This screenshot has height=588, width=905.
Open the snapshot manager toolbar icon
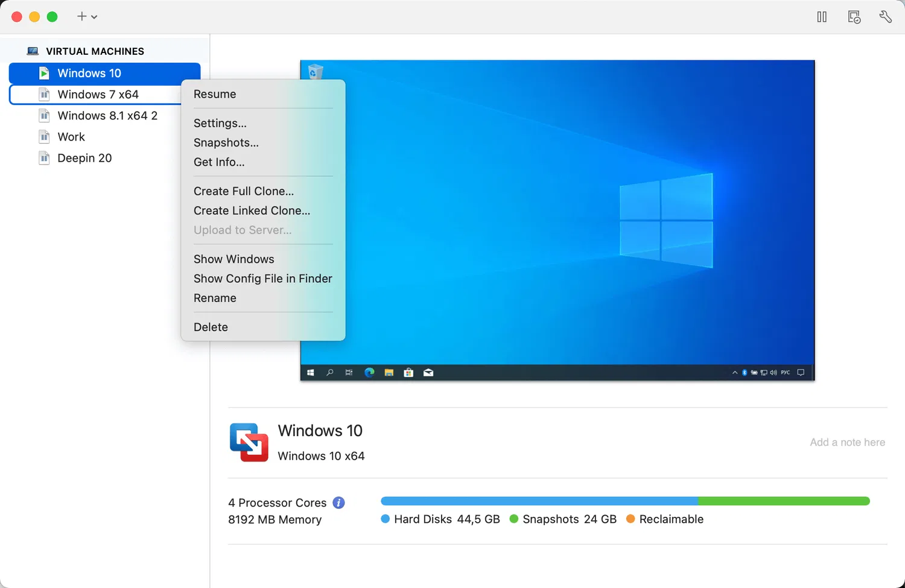coord(854,17)
